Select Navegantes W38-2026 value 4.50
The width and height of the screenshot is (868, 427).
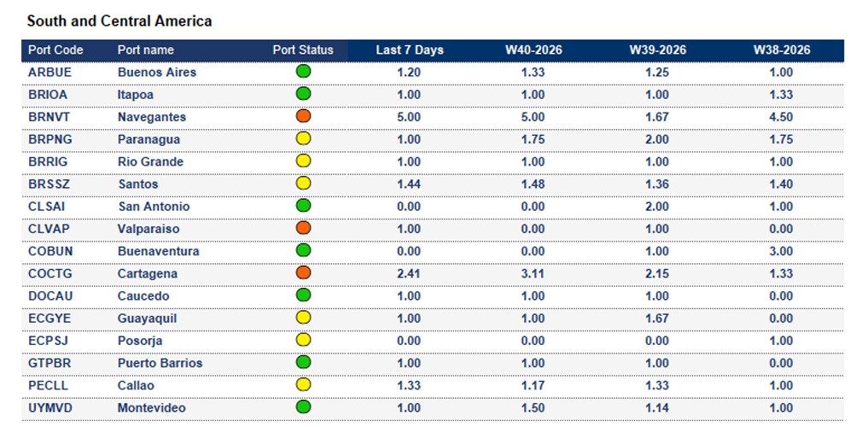(x=782, y=117)
